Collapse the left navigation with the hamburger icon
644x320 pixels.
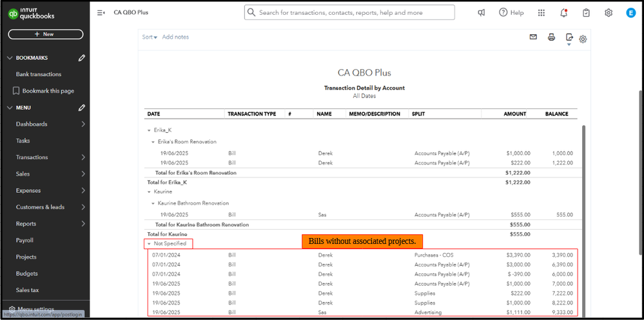(x=101, y=13)
